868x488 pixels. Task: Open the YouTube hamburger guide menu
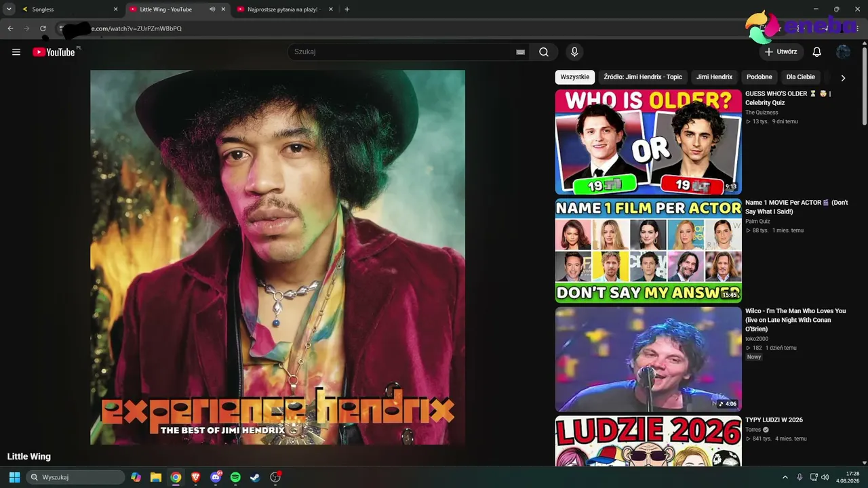[16, 52]
